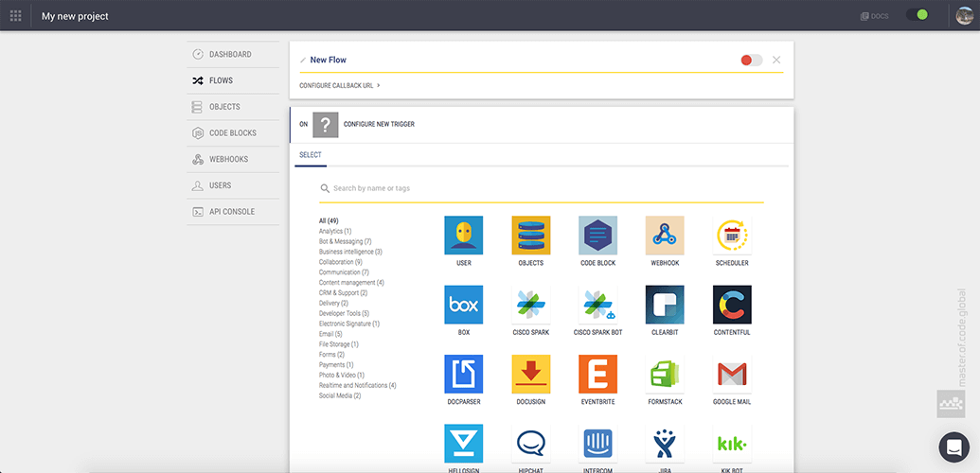Open WEBHOOKS in sidebar

pos(233,159)
